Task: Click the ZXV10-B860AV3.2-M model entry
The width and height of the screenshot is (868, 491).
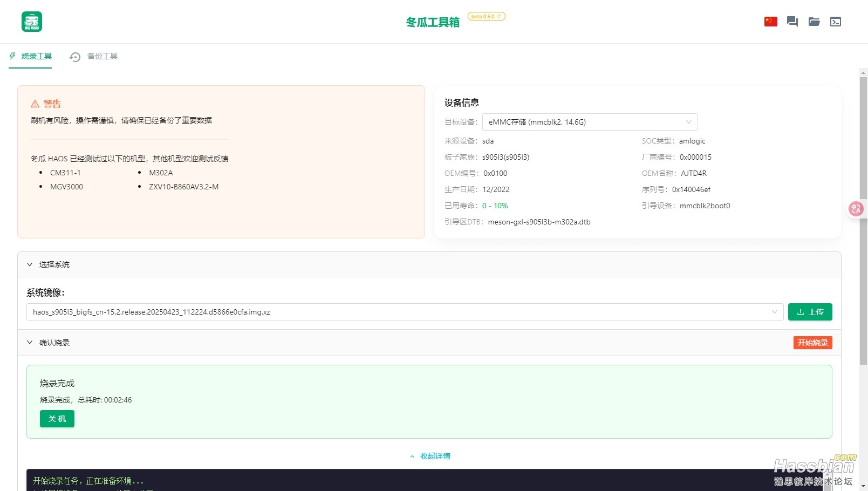Action: pos(184,187)
